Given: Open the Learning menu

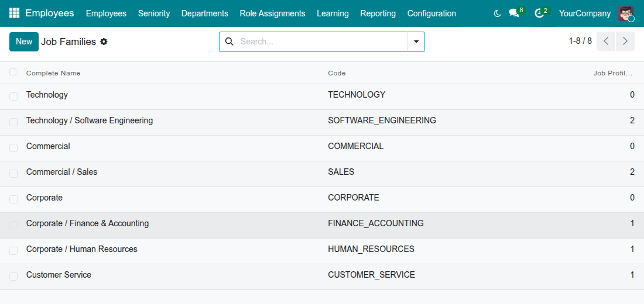Looking at the screenshot, I should 333,13.
